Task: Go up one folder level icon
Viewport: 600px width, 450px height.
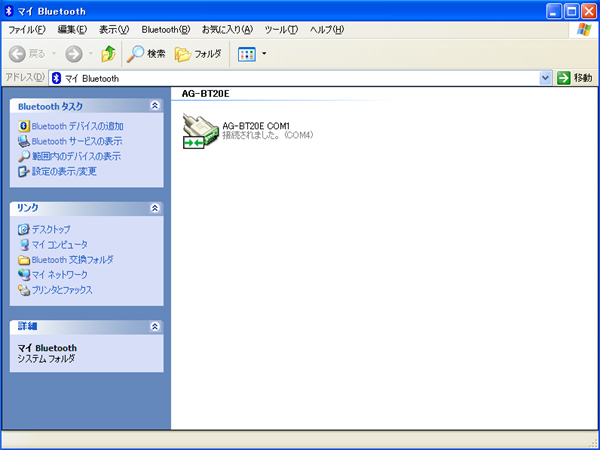Action: click(109, 54)
